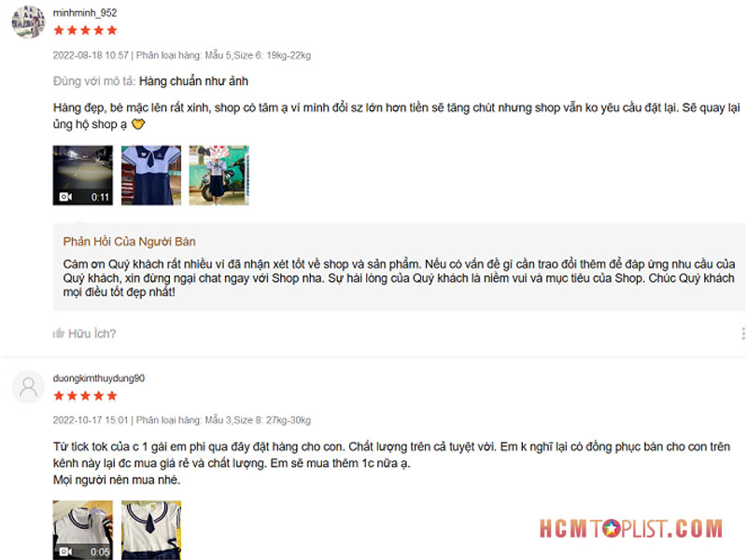
Task: Open photo of child beside motorbike
Action: click(219, 175)
